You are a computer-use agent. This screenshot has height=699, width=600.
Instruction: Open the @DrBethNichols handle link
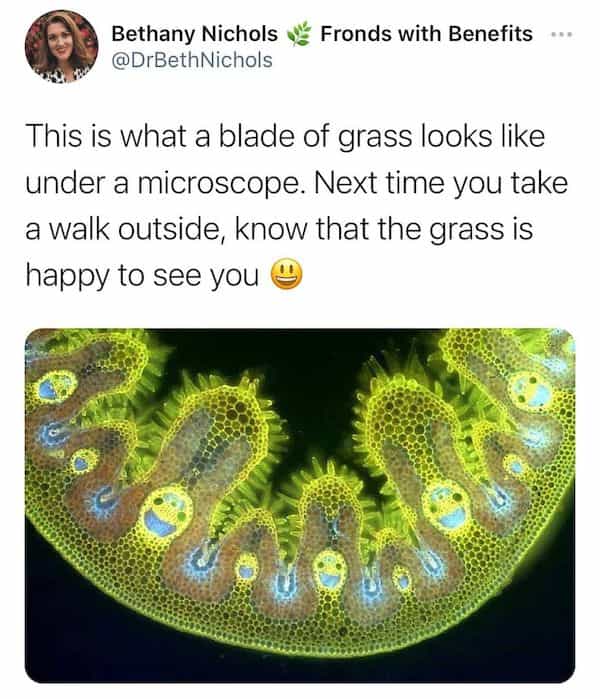click(192, 60)
